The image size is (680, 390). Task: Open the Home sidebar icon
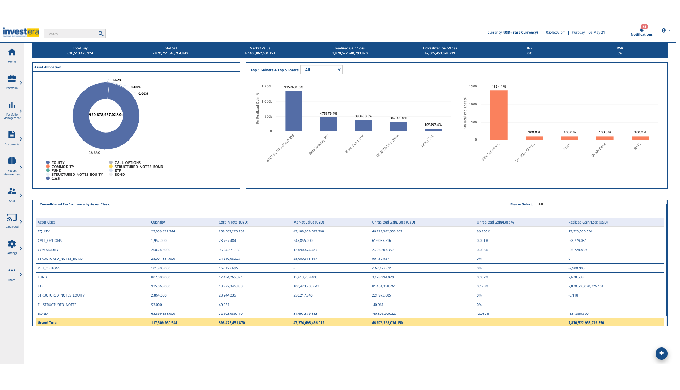12,52
